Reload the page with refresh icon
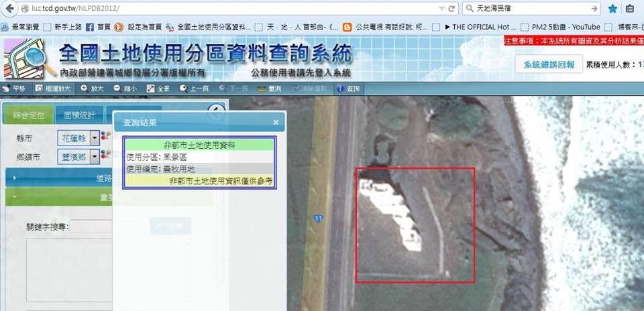Image resolution: width=644 pixels, height=311 pixels. pyautogui.click(x=451, y=8)
